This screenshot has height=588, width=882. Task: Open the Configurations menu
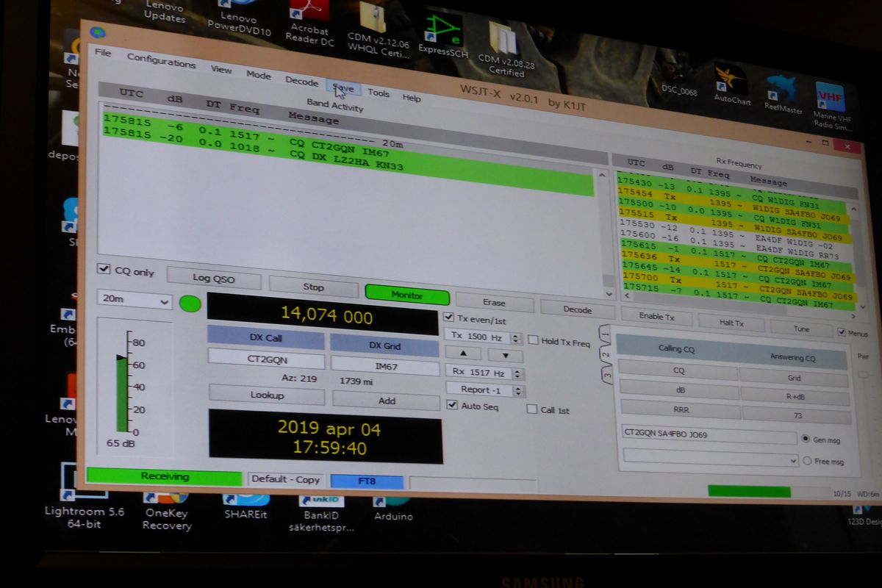[x=161, y=60]
